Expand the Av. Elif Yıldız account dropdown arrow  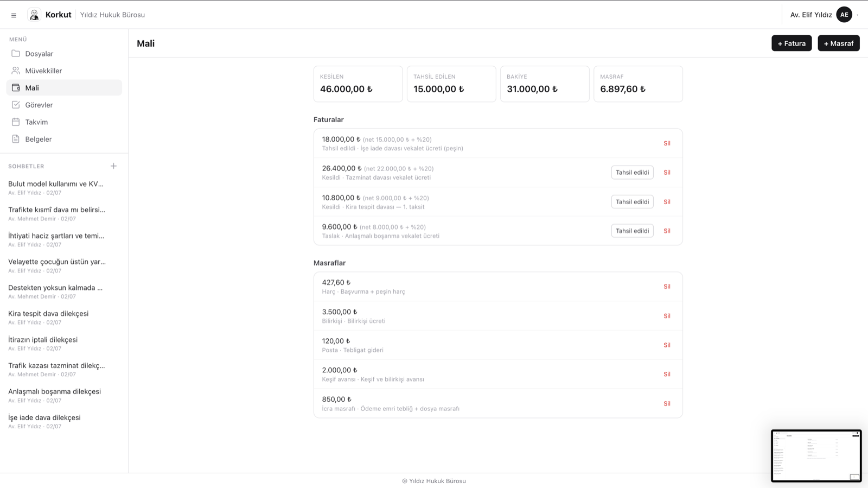tap(858, 15)
